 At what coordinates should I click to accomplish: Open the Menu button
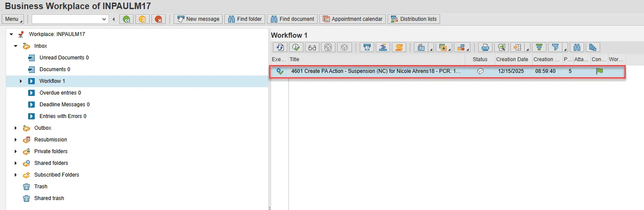point(13,19)
